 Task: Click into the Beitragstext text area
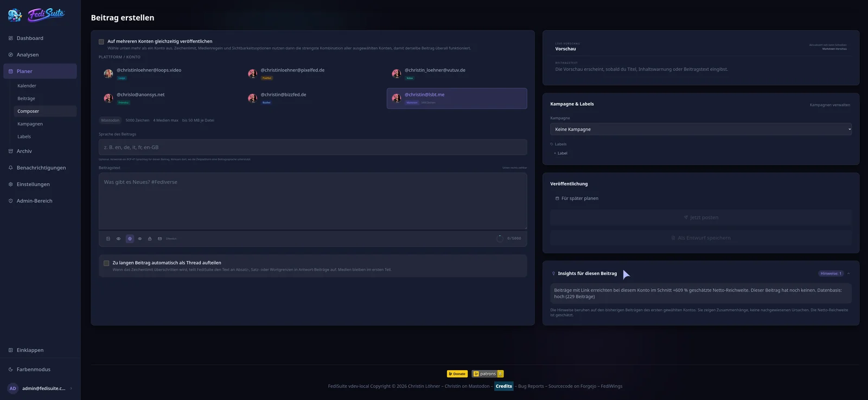pos(313,201)
